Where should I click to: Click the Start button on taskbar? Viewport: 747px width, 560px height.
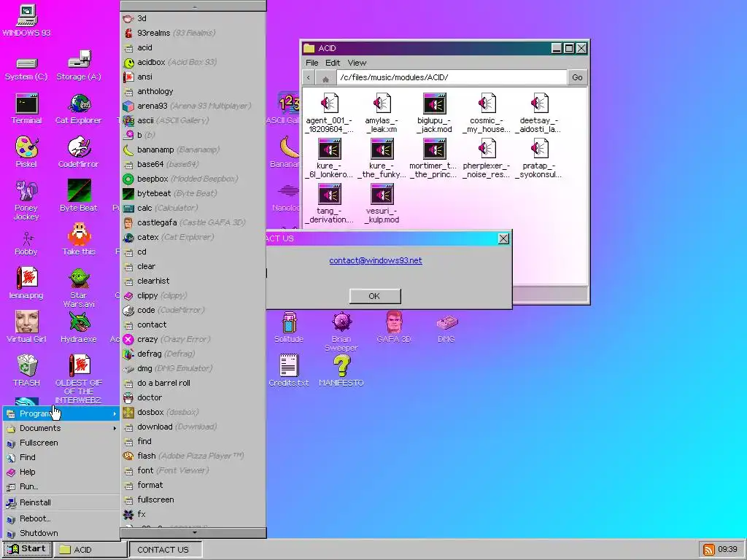pyautogui.click(x=27, y=549)
